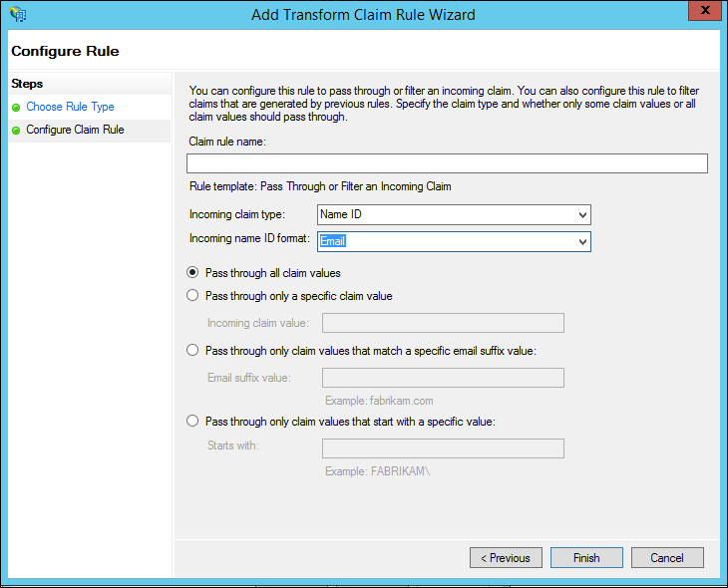Select Pass through all claim values
The image size is (728, 588).
click(192, 272)
